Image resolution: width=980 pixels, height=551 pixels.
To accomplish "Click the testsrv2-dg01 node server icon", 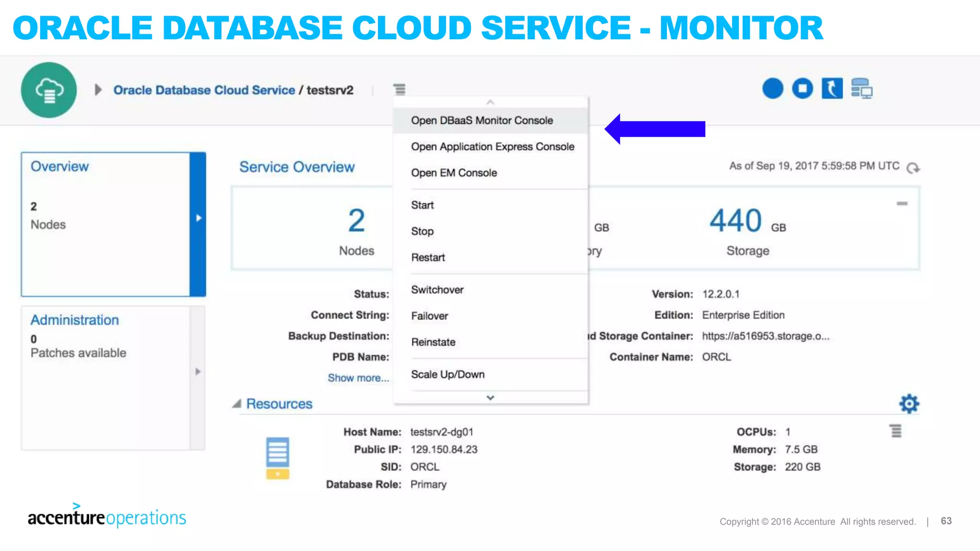I will [278, 458].
